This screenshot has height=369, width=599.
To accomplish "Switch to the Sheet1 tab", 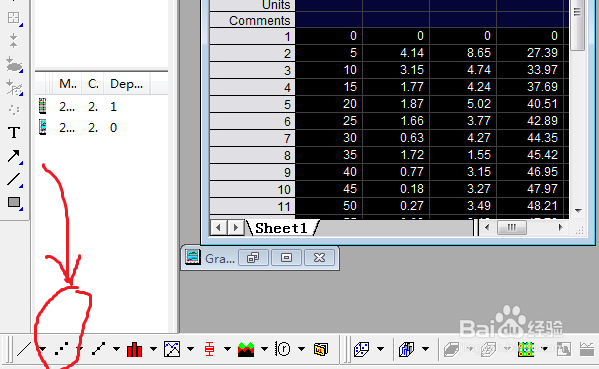I will (x=281, y=228).
